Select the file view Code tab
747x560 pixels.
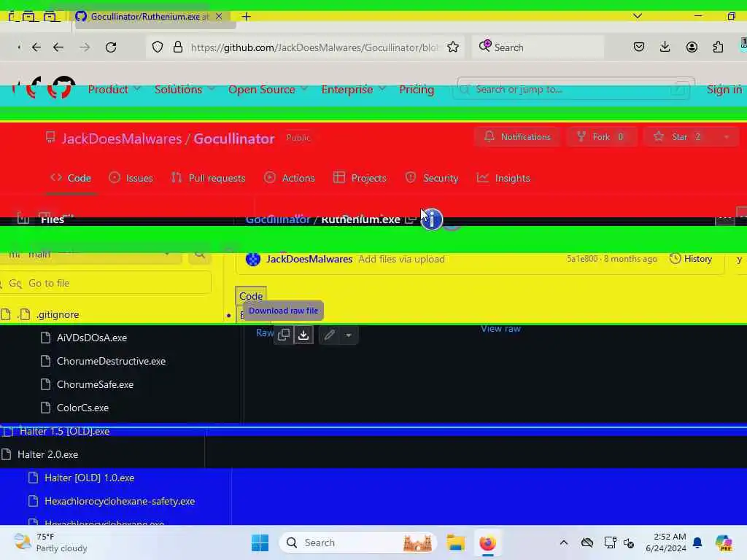[251, 296]
